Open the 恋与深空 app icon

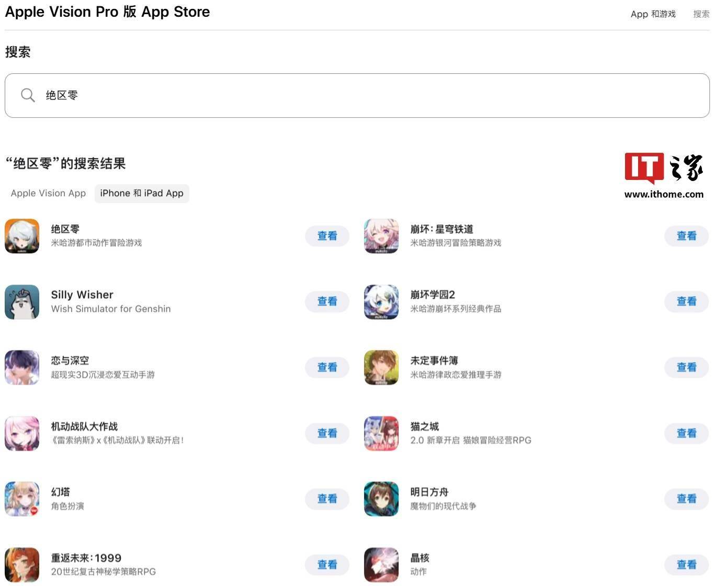[22, 367]
